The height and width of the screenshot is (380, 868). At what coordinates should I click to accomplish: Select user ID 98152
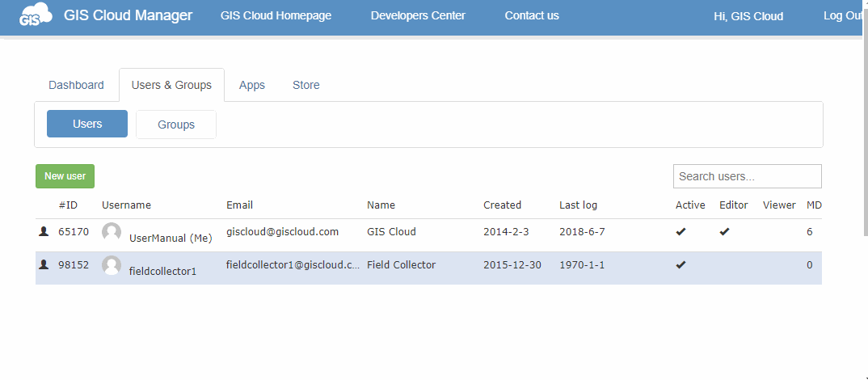pos(74,264)
